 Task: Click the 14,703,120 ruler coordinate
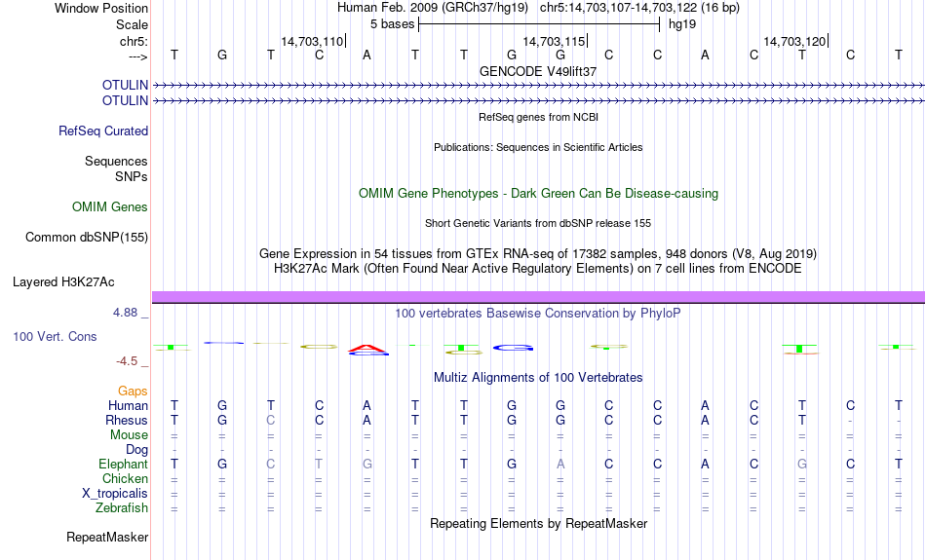pos(794,41)
